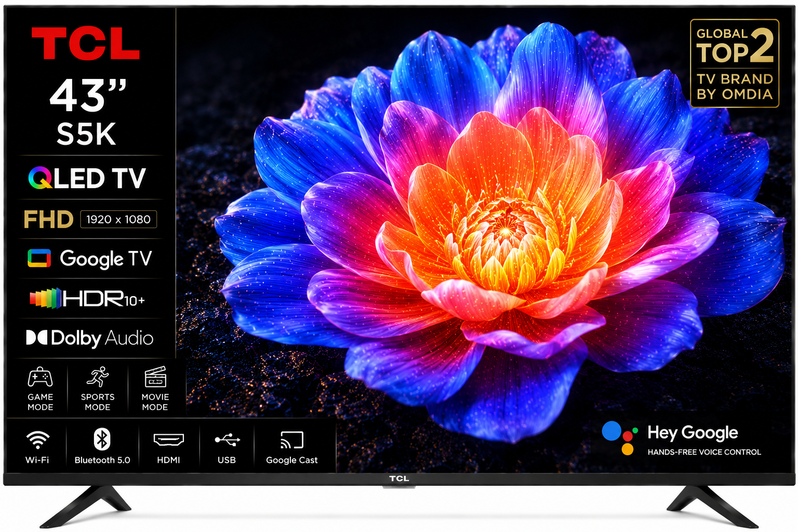Click the MOVIE MODE label
The width and height of the screenshot is (798, 532).
coord(155,402)
